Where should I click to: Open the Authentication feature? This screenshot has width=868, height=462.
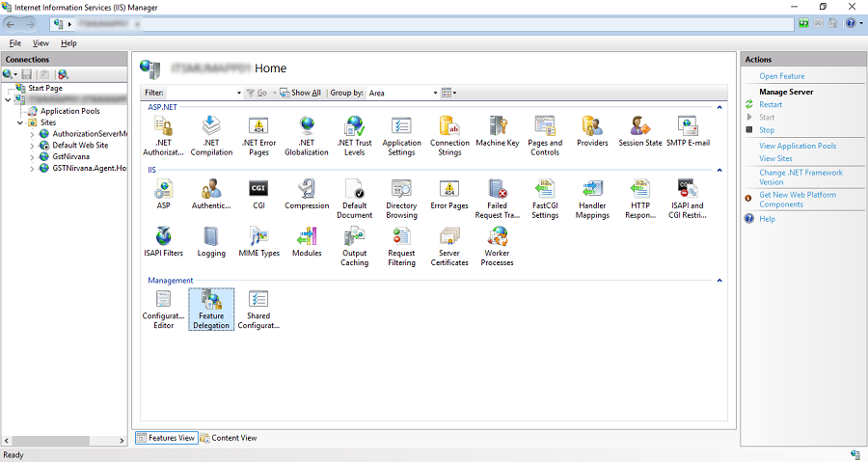pyautogui.click(x=211, y=194)
